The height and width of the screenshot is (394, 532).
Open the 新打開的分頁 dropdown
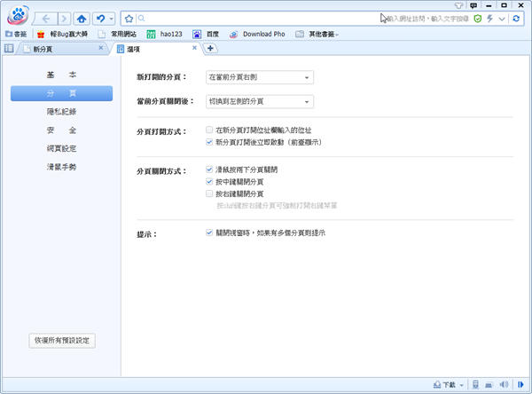point(259,78)
